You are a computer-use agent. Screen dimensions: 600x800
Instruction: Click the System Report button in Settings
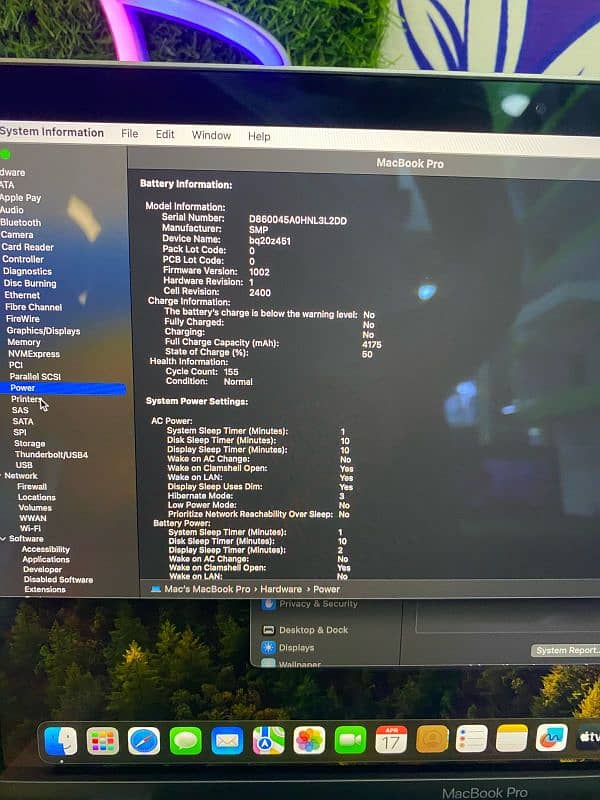tap(566, 650)
